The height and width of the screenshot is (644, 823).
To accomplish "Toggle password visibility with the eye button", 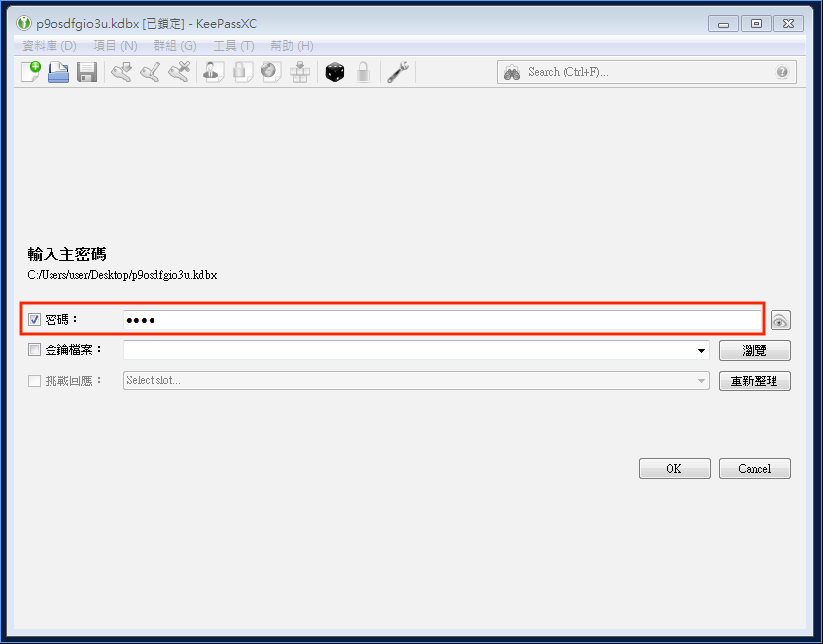I will (780, 320).
